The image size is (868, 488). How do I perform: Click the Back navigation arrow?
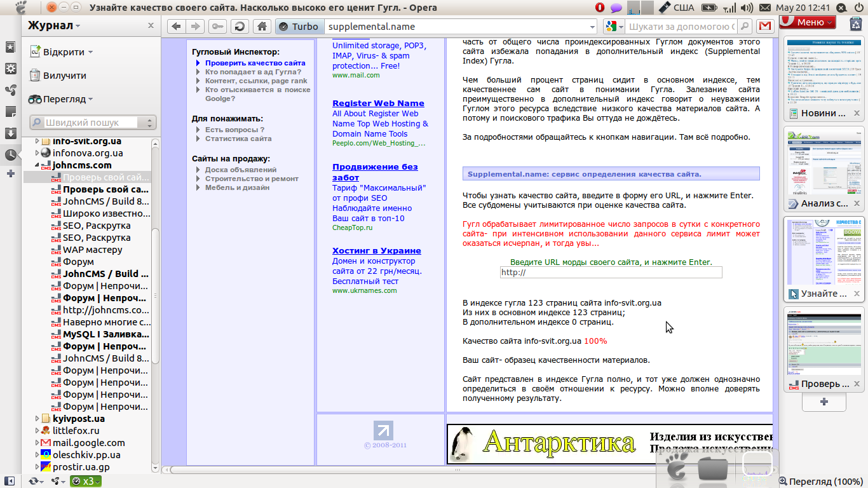(176, 27)
